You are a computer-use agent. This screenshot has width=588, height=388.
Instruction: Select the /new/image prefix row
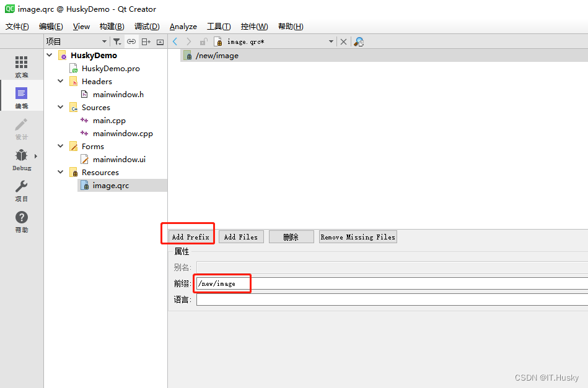click(x=384, y=56)
